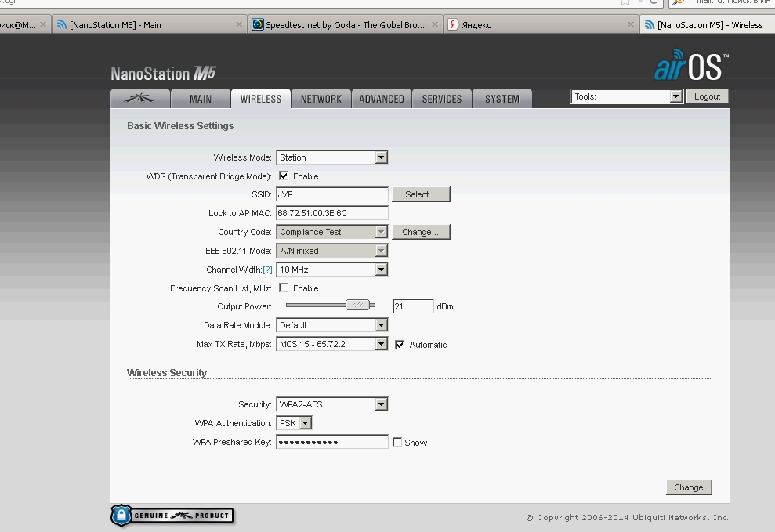The width and height of the screenshot is (775, 532).
Task: Close the Speedtest.net browser tab
Action: tap(434, 24)
